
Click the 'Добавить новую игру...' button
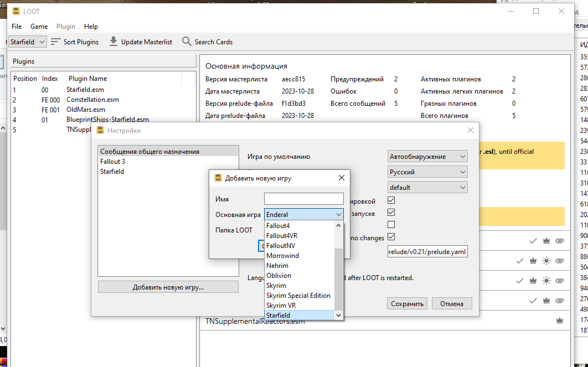click(168, 287)
